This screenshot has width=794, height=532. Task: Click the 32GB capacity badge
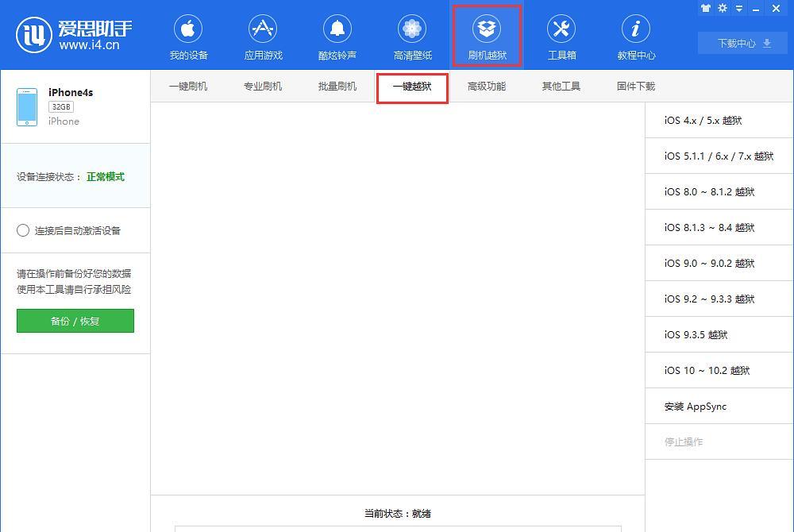pyautogui.click(x=61, y=107)
